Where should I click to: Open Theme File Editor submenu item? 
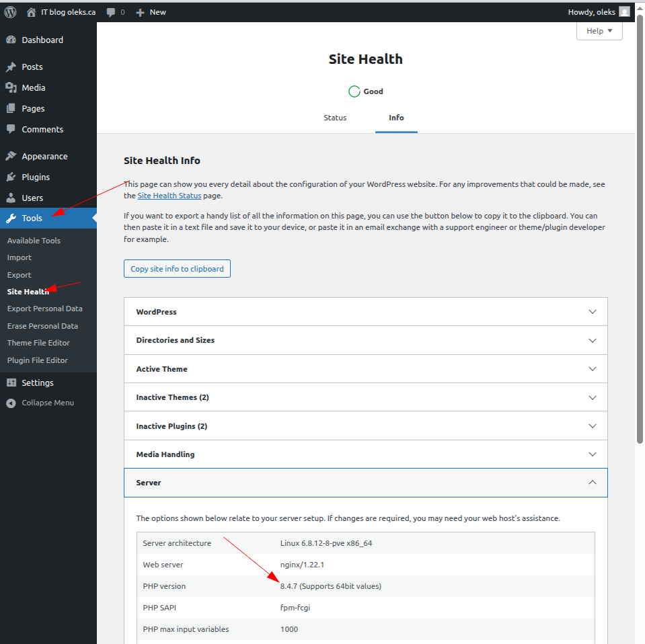point(38,343)
